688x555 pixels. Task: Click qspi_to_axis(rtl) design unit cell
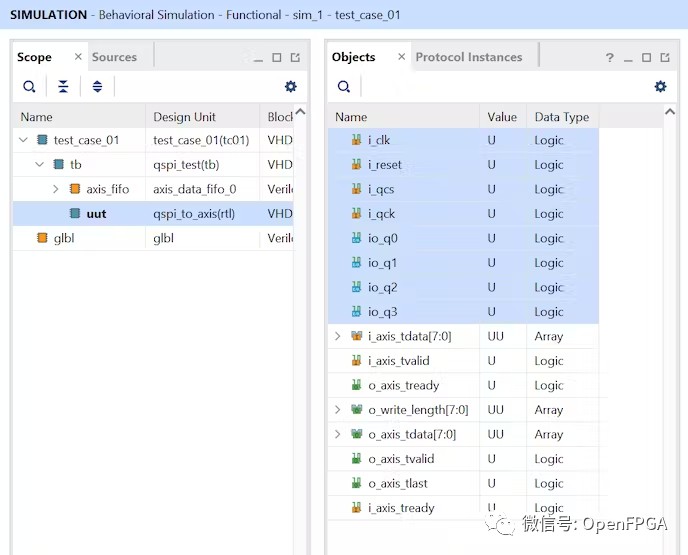click(x=202, y=214)
